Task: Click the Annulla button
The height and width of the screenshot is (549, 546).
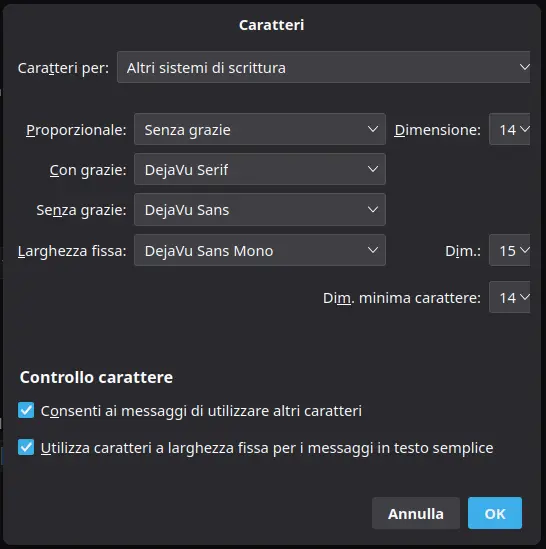Action: pyautogui.click(x=416, y=513)
